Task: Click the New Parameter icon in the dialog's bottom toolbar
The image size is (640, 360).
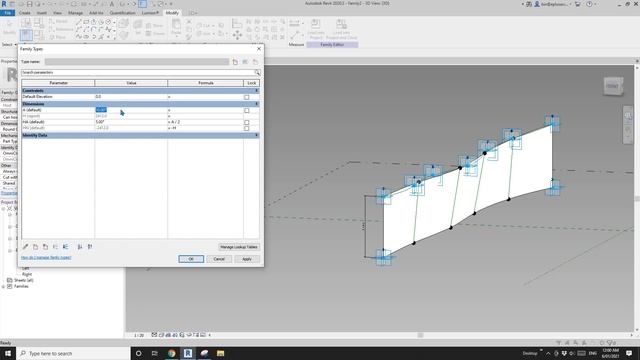Action: pyautogui.click(x=36, y=247)
